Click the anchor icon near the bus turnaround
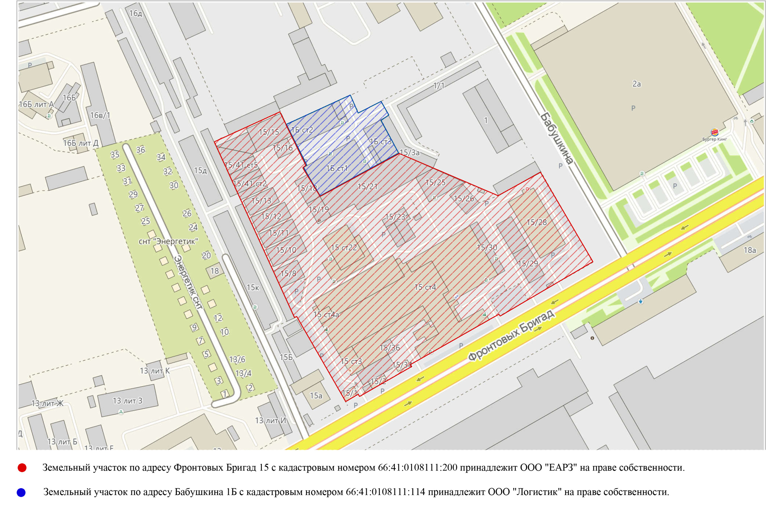The image size is (766, 532). tap(640, 301)
